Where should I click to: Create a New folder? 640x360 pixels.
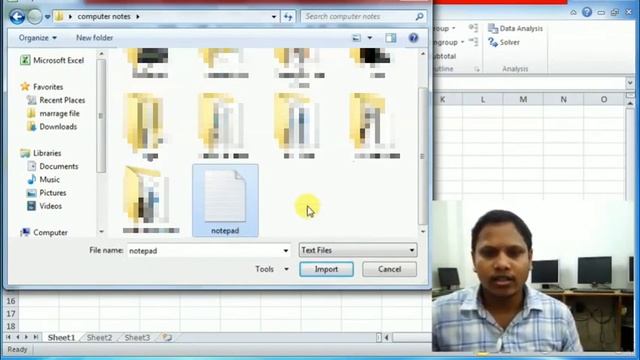[x=94, y=38]
